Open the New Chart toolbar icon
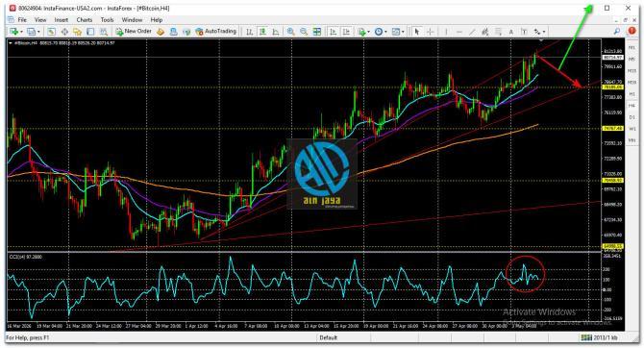Screen dimensions: 644x348 click(13, 32)
